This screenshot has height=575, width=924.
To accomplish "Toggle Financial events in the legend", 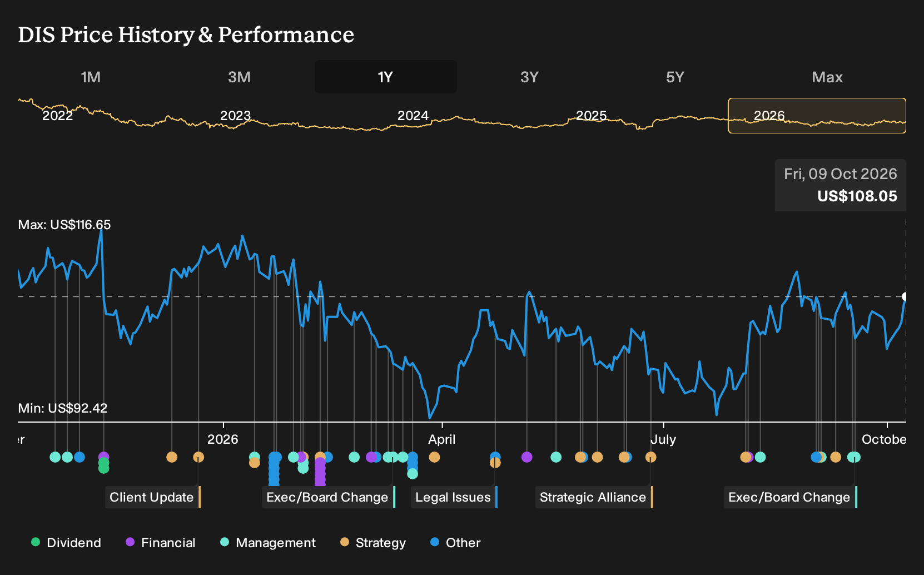I will pos(161,543).
